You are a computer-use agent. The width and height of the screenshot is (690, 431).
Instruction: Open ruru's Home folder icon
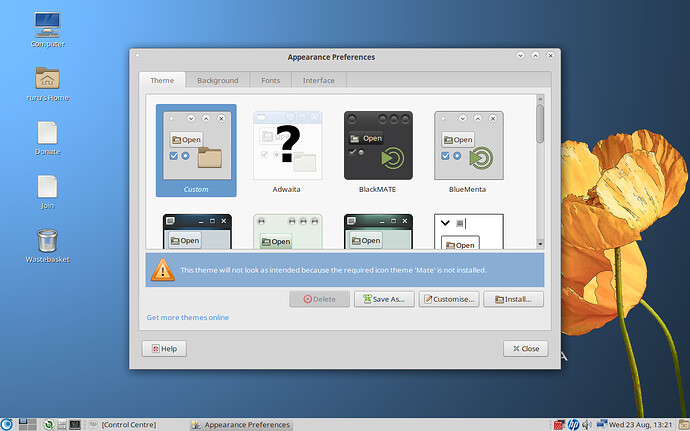pos(48,78)
